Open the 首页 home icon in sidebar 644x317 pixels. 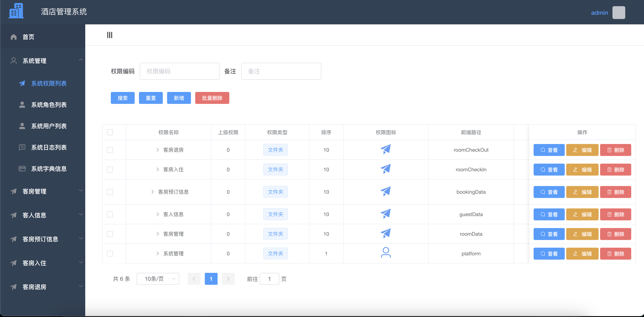pyautogui.click(x=13, y=37)
